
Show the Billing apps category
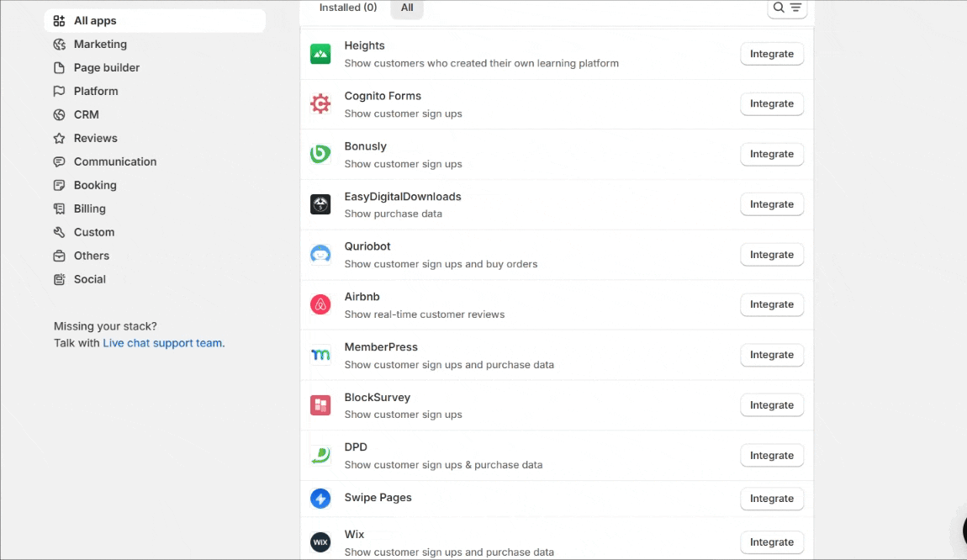pyautogui.click(x=89, y=209)
